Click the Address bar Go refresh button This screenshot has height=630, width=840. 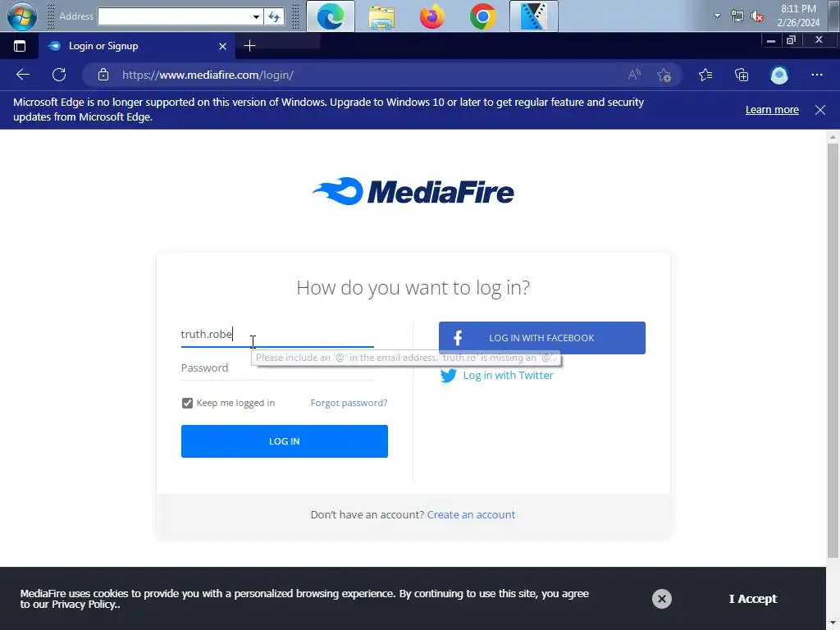(274, 16)
